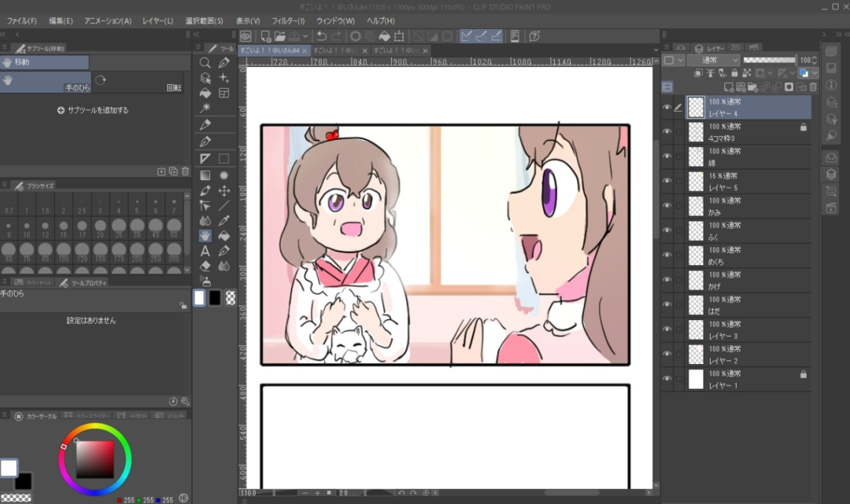This screenshot has width=850, height=504.
Task: Expand the save options dropdown arrow
Action: pyautogui.click(x=305, y=36)
